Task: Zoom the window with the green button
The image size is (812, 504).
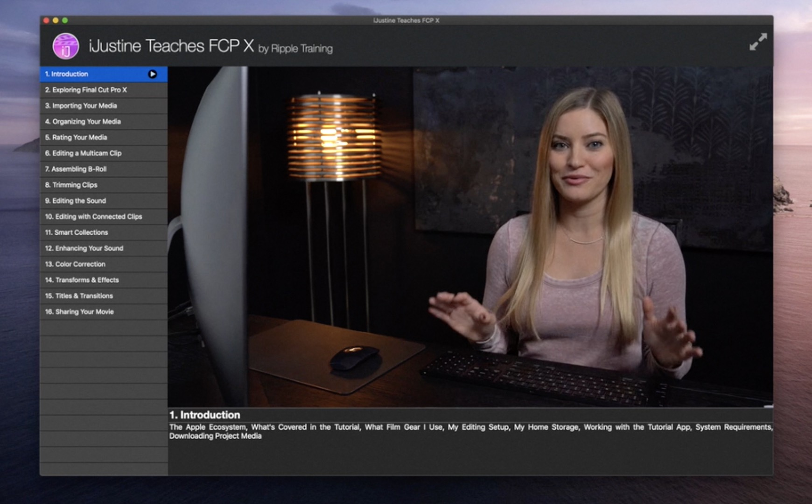Action: coord(65,21)
